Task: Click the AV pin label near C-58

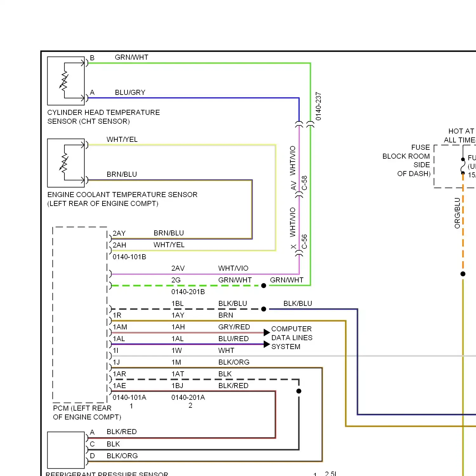Action: pos(294,186)
